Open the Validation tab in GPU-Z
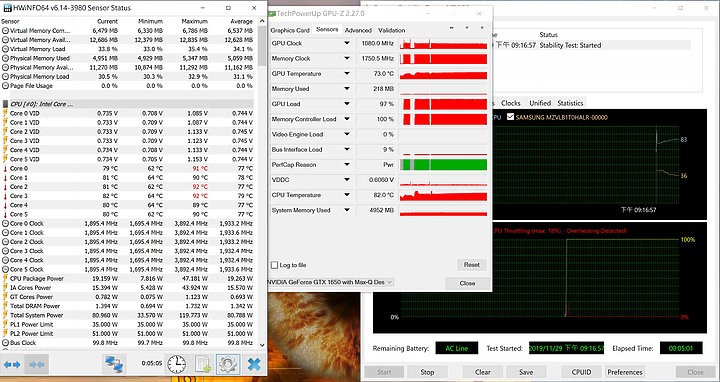The height and width of the screenshot is (382, 720). pos(392,30)
